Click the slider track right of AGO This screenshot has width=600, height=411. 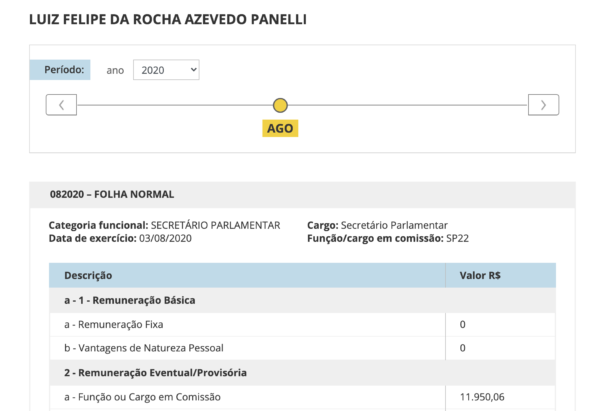pyautogui.click(x=408, y=105)
